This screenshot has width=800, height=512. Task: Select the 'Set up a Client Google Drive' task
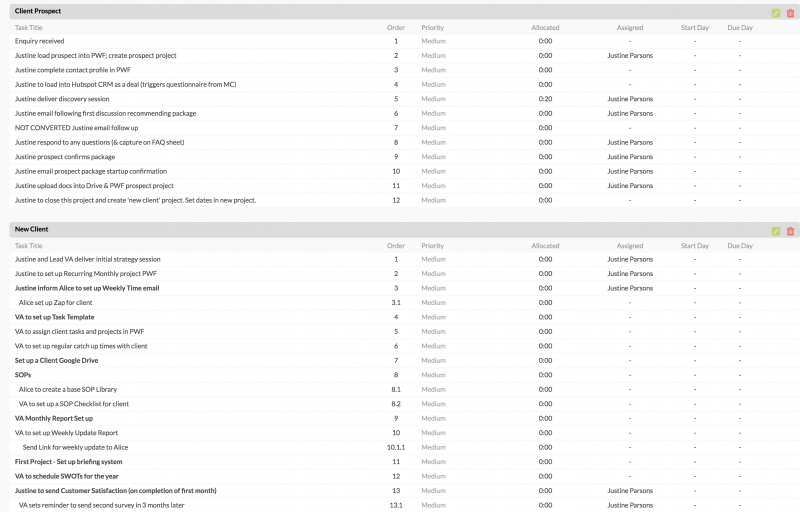(x=56, y=360)
